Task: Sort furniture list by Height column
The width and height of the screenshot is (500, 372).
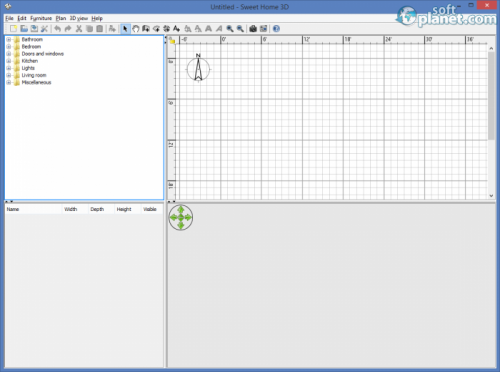Action: [128, 209]
